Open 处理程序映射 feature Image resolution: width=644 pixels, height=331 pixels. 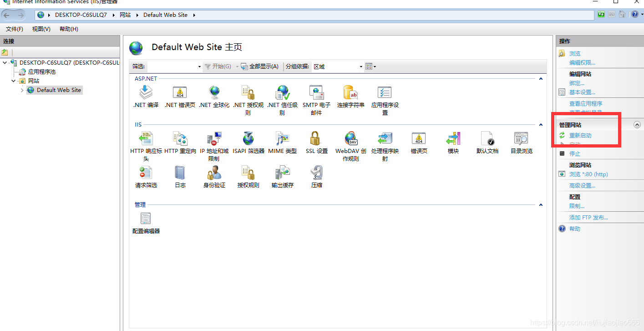pyautogui.click(x=385, y=146)
